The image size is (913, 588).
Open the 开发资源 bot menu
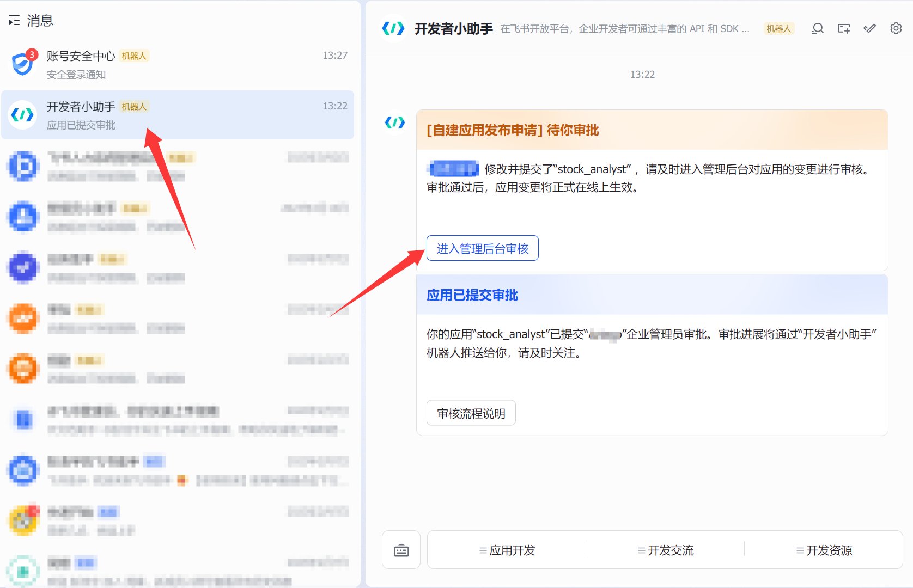[x=824, y=550]
